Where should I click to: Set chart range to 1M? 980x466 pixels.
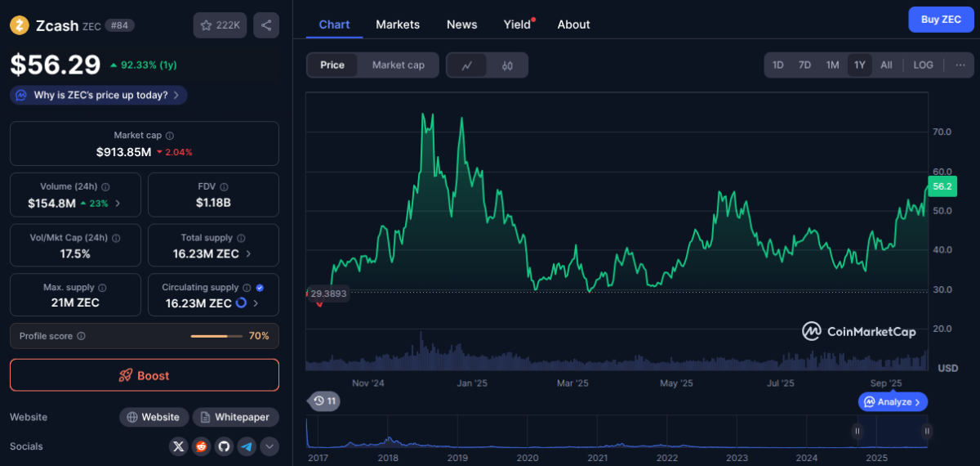click(x=832, y=65)
